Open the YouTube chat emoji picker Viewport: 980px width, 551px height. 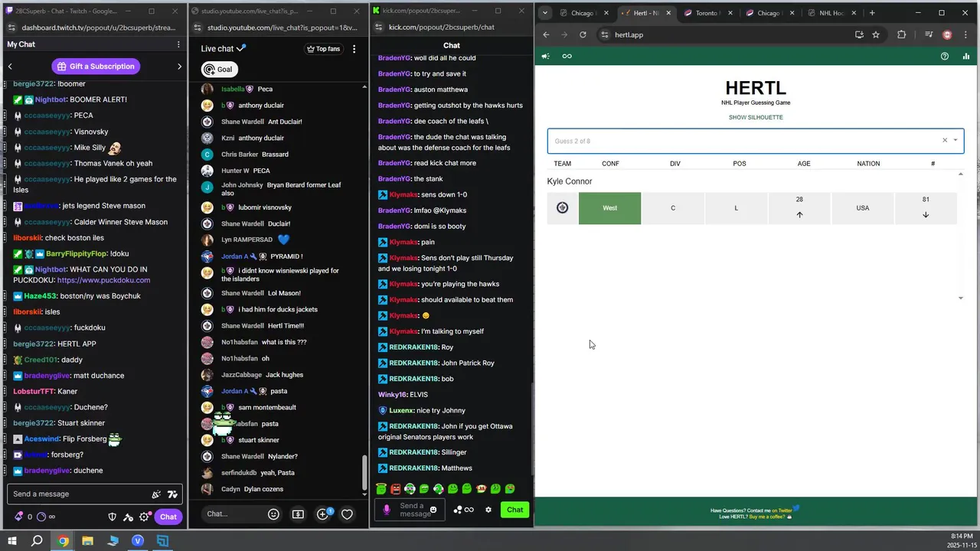pos(273,514)
